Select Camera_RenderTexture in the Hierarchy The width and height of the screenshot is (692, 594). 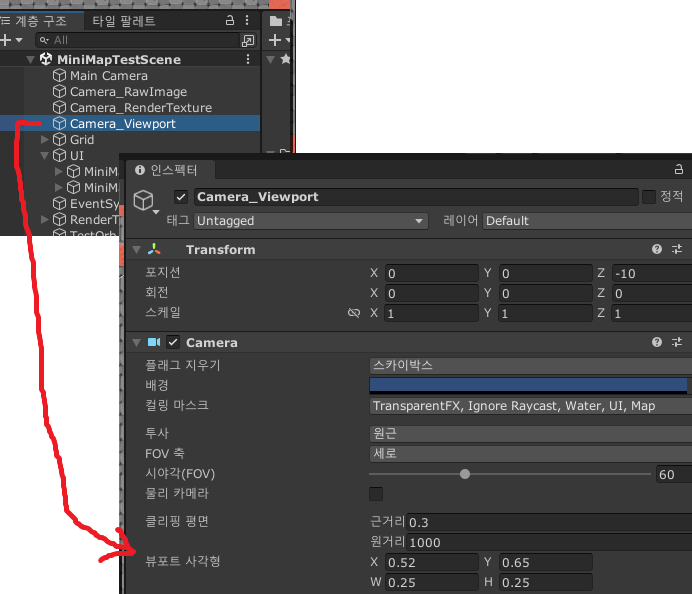pos(141,108)
